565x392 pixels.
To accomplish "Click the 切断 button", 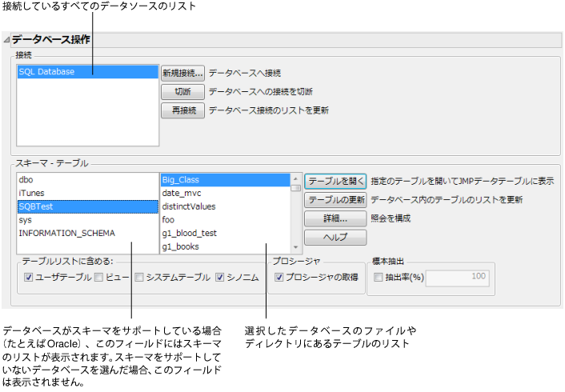I will pos(182,92).
